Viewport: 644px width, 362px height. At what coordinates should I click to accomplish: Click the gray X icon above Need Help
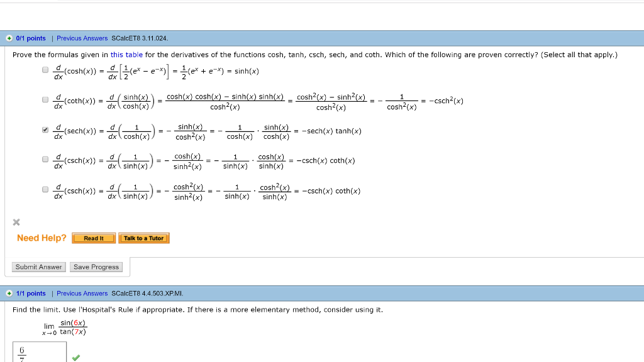pyautogui.click(x=16, y=222)
